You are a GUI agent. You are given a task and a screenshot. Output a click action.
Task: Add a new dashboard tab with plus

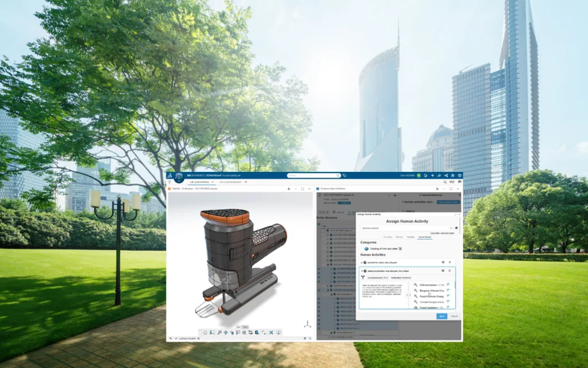point(246,182)
